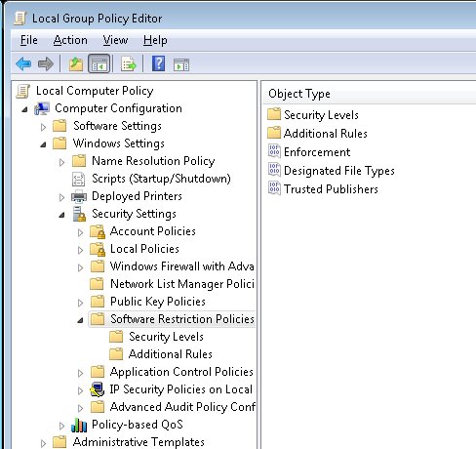This screenshot has width=476, height=449.
Task: Collapse the Windows Settings node
Action: click(x=43, y=144)
